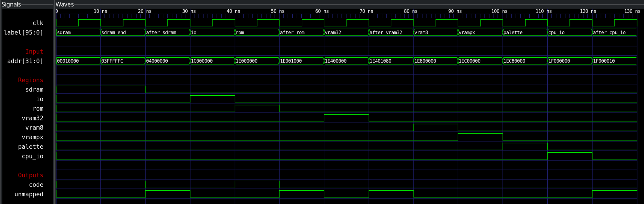The height and width of the screenshot is (204, 644).
Task: Click the addr value 1E001000
Action: 291,61
